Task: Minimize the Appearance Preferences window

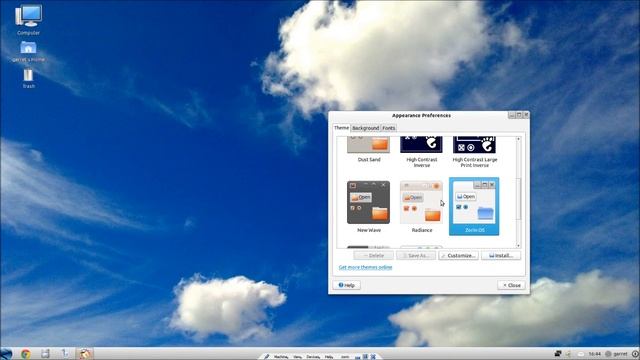Action: click(511, 115)
